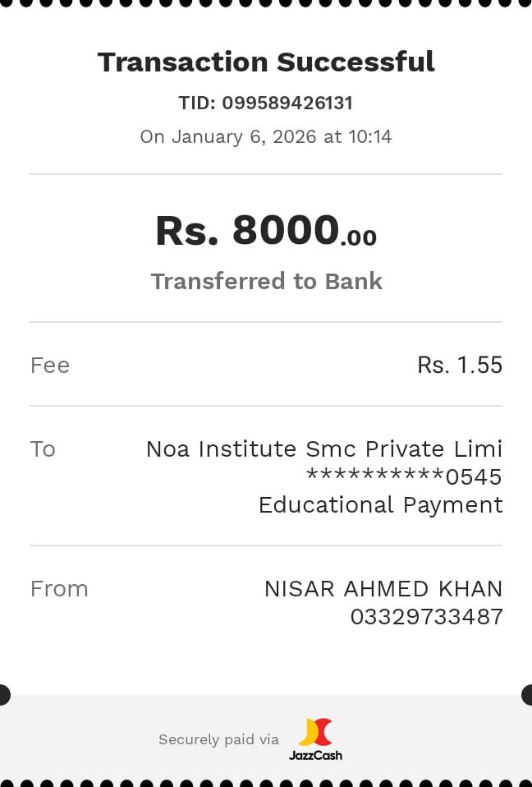Select the Transaction Successful heading
Screen dimensions: 532x787
click(266, 62)
